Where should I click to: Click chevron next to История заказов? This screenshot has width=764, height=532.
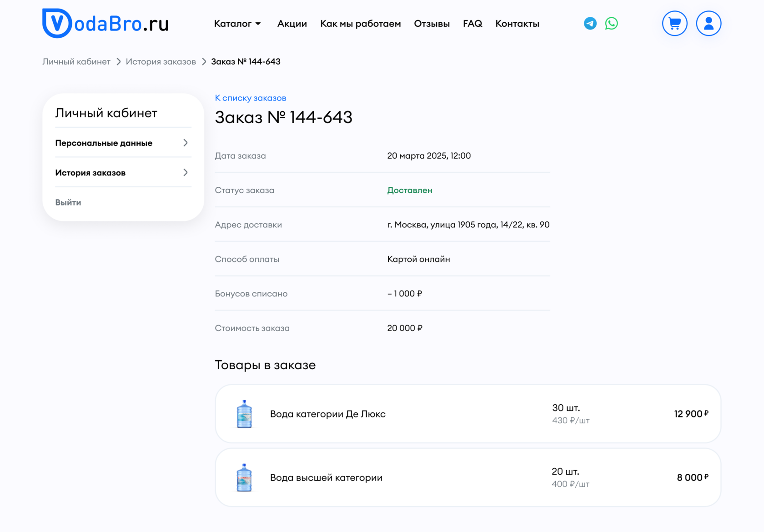coord(186,172)
